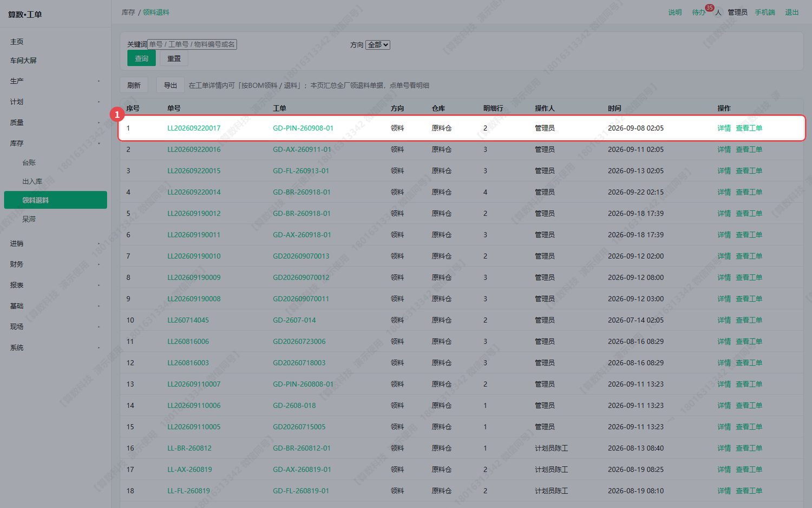
Task: Expand the 报表 sidebar menu
Action: pos(55,285)
